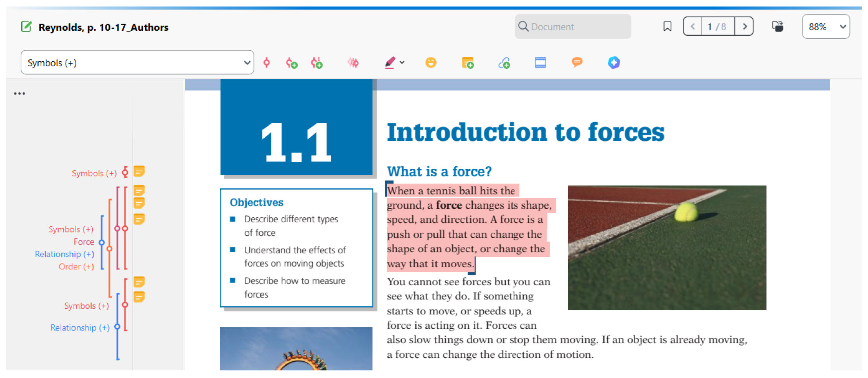This screenshot has width=868, height=378.
Task: Click the orange emoji smiley icon
Action: [431, 63]
